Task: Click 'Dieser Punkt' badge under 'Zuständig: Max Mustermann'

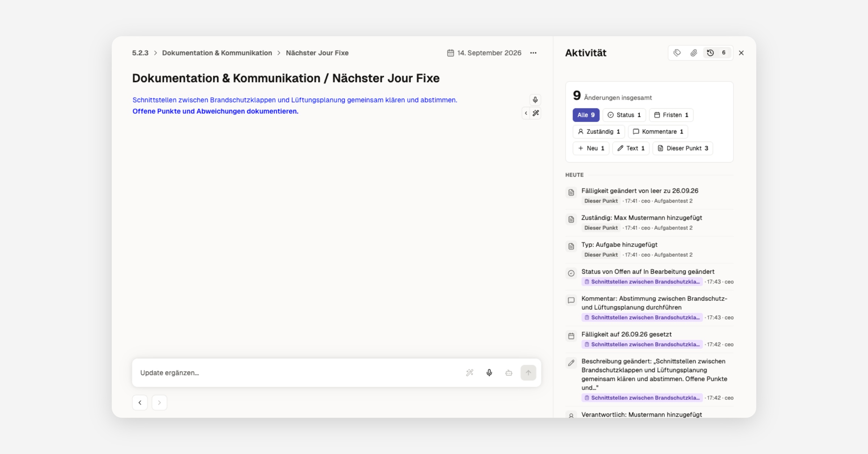Action: (601, 228)
